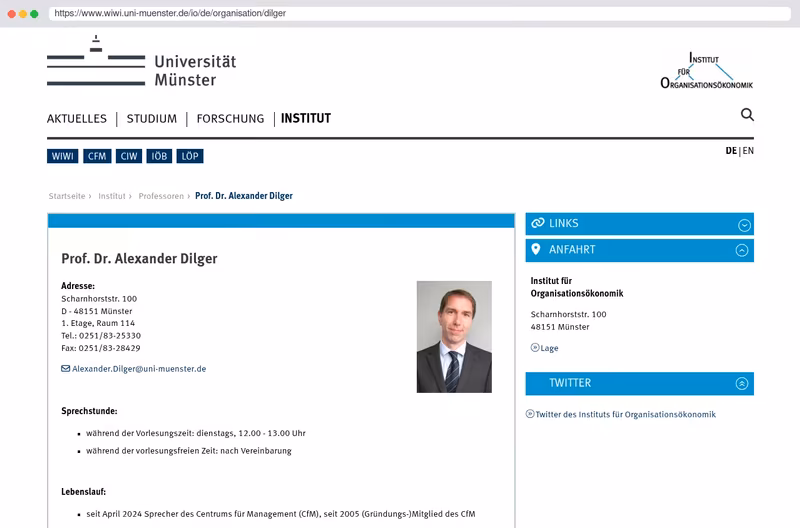The height and width of the screenshot is (528, 800).
Task: Click the arrow icon before Lage
Action: coord(535,347)
